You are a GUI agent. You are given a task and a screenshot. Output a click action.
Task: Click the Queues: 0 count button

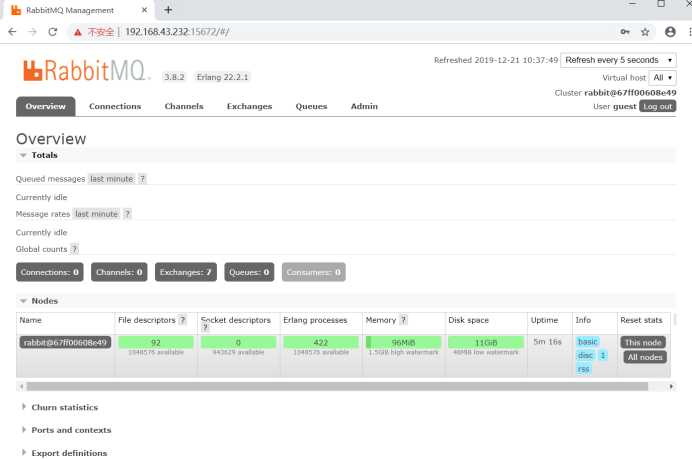pyautogui.click(x=249, y=272)
